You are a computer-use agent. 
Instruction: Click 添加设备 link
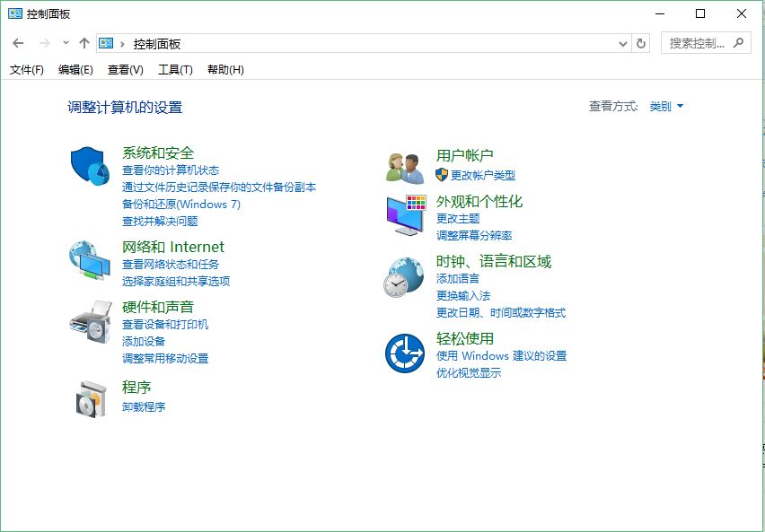(x=144, y=341)
